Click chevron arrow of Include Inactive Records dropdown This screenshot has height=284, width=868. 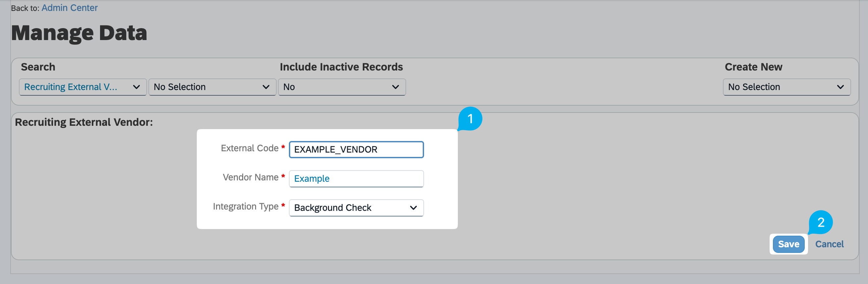395,87
